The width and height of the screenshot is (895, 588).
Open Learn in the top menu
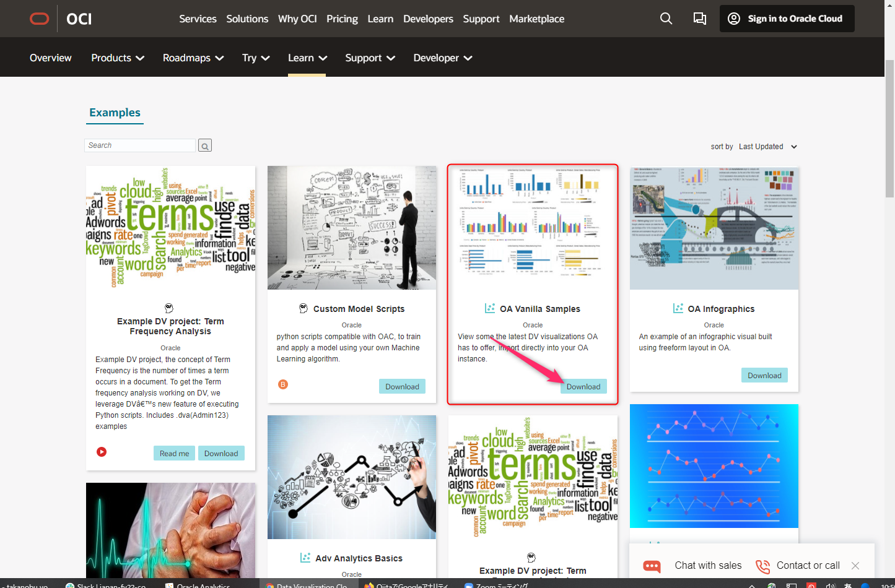coord(380,19)
